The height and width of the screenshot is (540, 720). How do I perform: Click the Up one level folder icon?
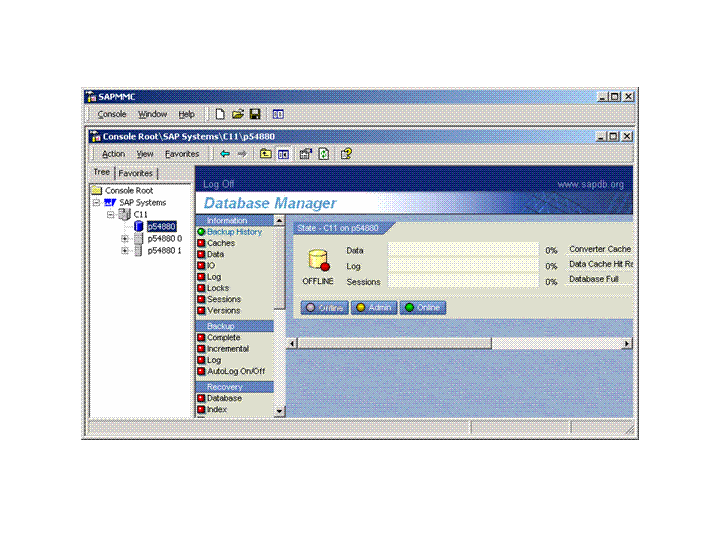pos(266,154)
